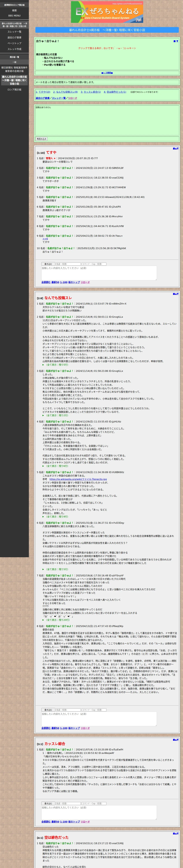Click the ▼ arrow in the top notice box

(177, 41)
